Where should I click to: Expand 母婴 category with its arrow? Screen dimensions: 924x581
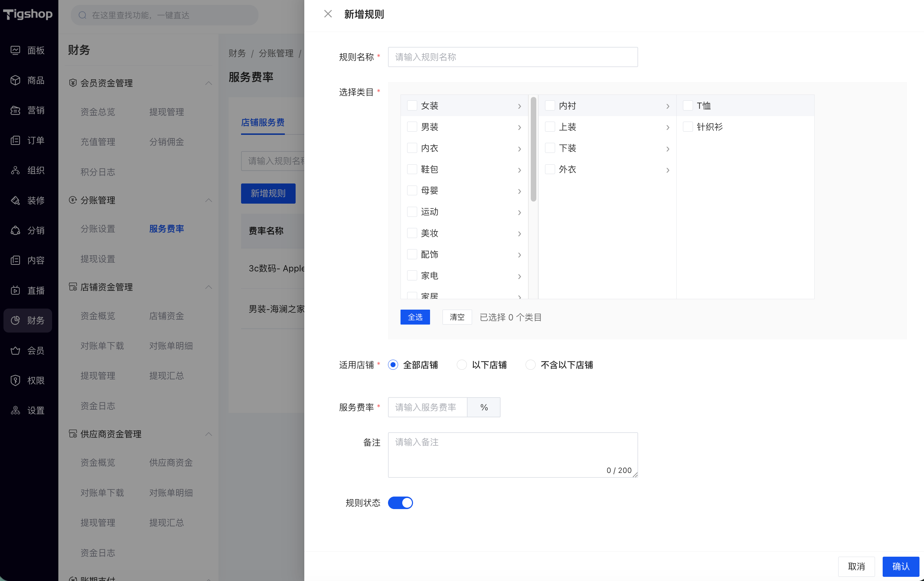520,191
